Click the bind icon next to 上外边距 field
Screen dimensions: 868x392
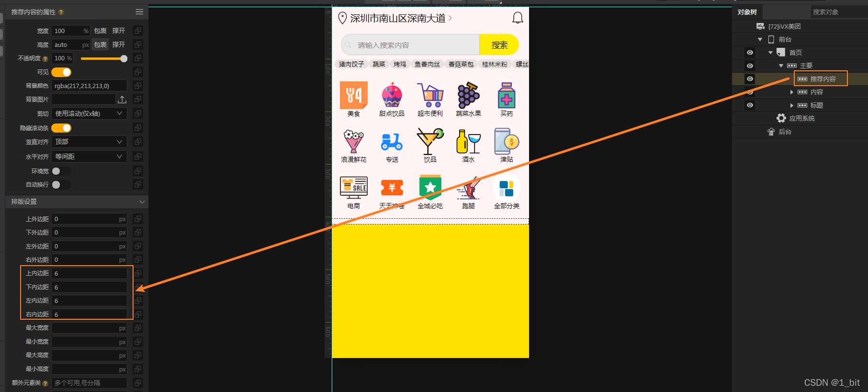[x=138, y=219]
